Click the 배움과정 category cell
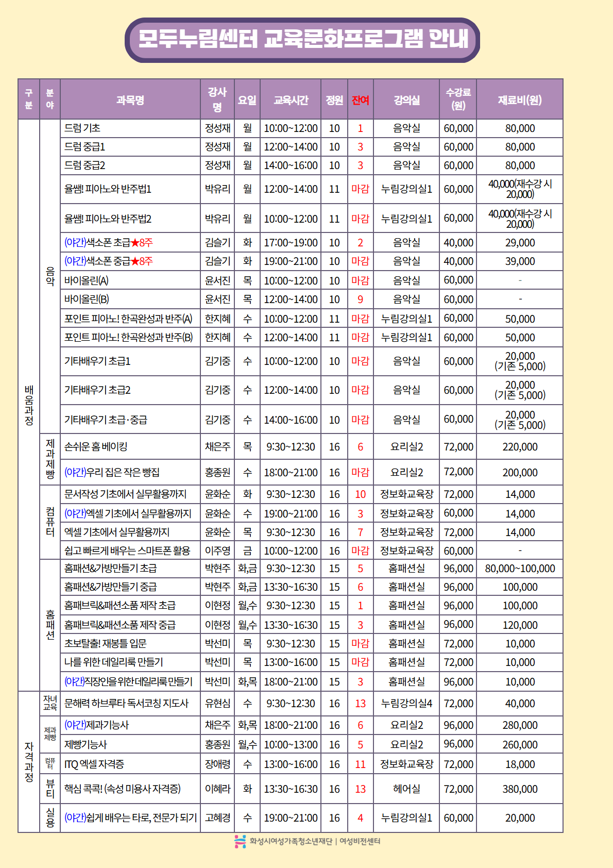The height and width of the screenshot is (868, 613). tap(29, 405)
